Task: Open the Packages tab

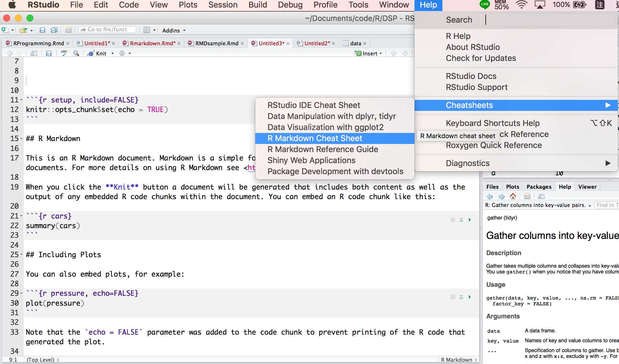Action: coord(539,187)
